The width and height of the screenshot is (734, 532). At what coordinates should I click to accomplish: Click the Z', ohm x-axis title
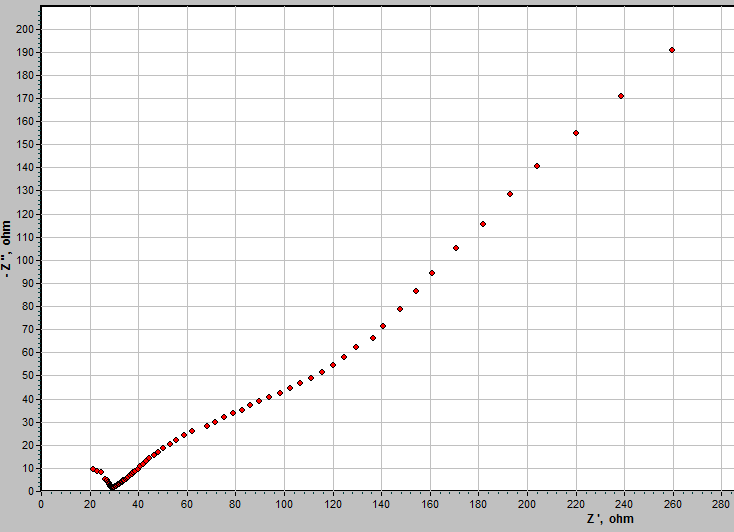[610, 519]
